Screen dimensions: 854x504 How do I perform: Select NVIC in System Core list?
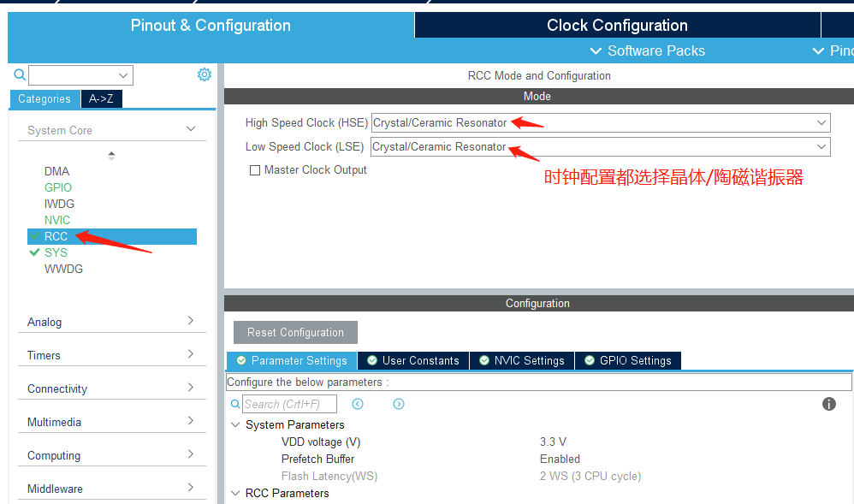click(57, 220)
